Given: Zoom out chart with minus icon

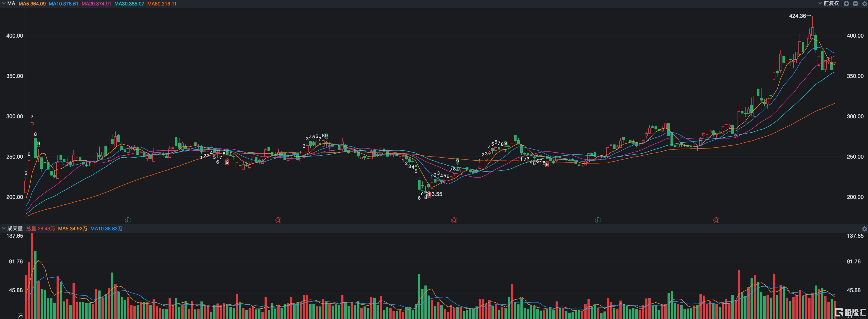Looking at the screenshot, I should pyautogui.click(x=855, y=4).
